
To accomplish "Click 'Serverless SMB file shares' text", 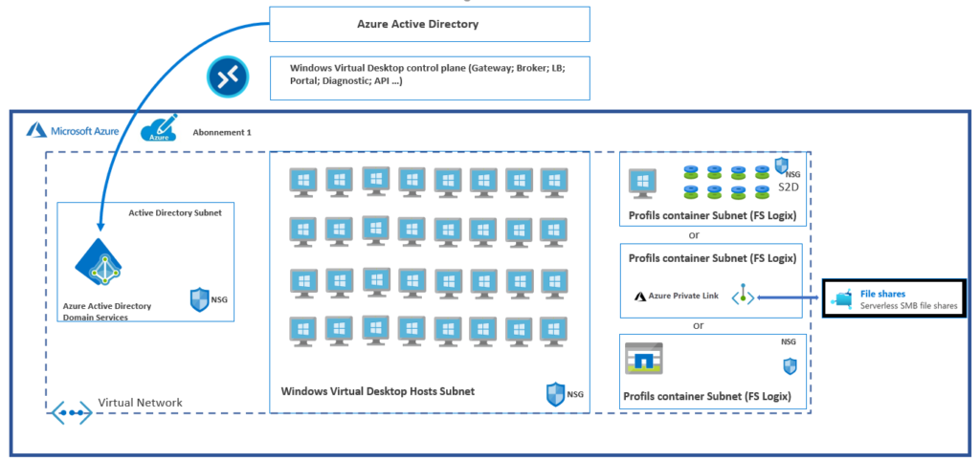I will point(908,306).
